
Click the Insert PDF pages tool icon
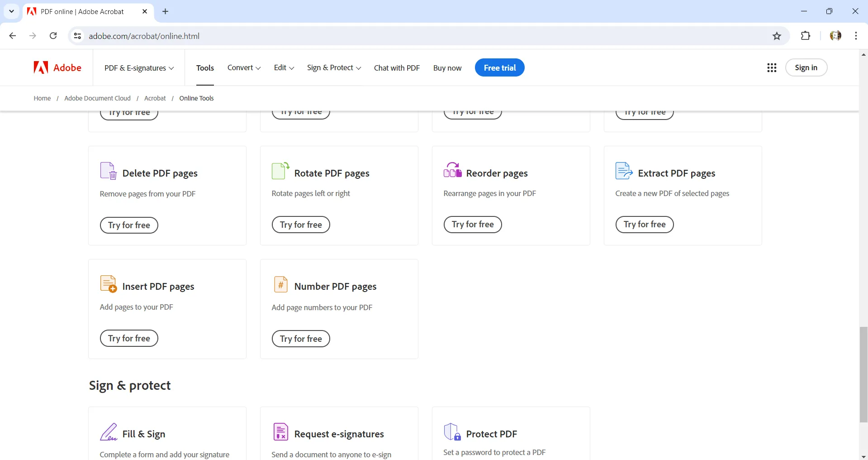click(x=107, y=284)
